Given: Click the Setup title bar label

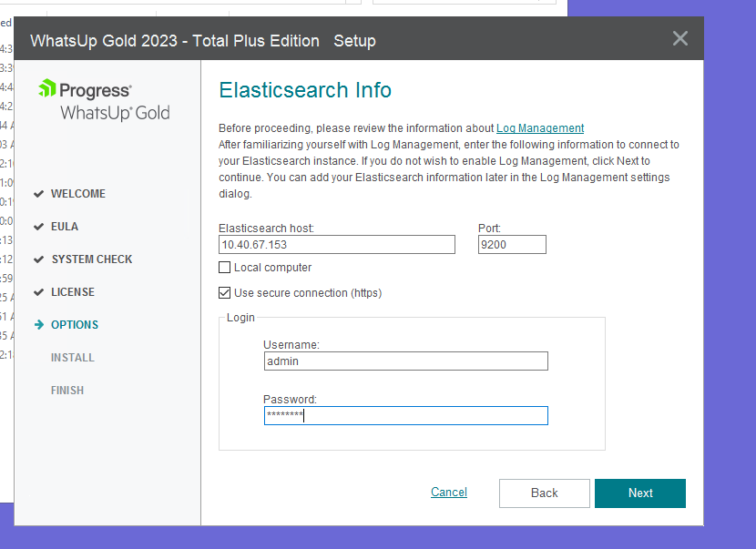Looking at the screenshot, I should pos(354,41).
